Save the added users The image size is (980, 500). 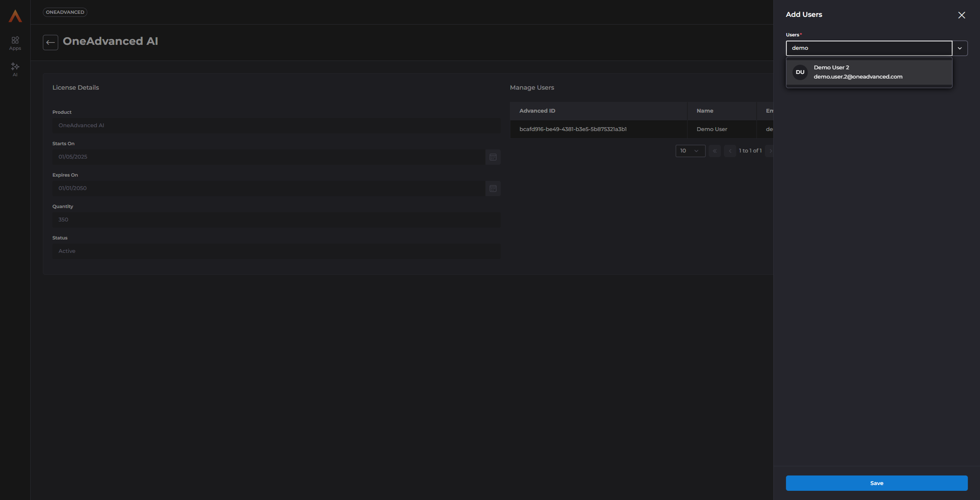(x=877, y=483)
